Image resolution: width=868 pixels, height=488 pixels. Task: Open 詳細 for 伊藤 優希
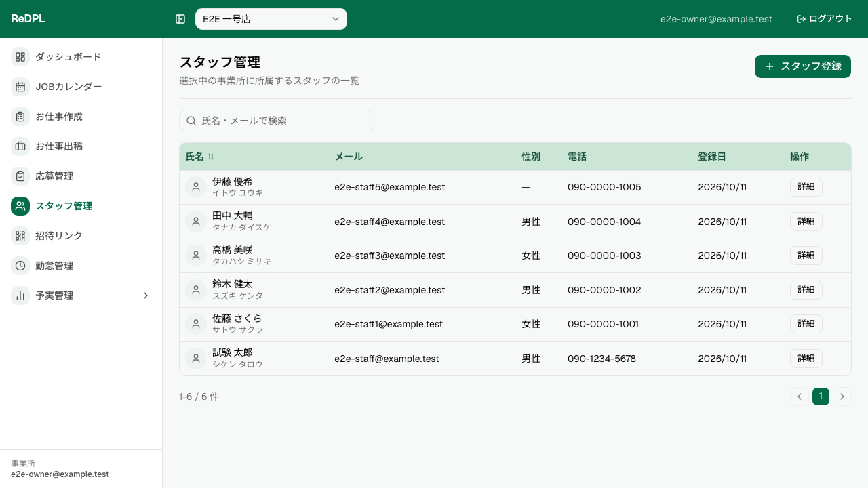[806, 187]
